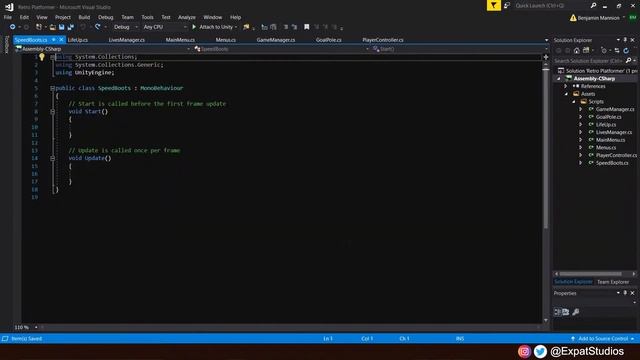Click the lightbulb quick actions icon
The width and height of the screenshot is (640, 360).
coord(42,57)
